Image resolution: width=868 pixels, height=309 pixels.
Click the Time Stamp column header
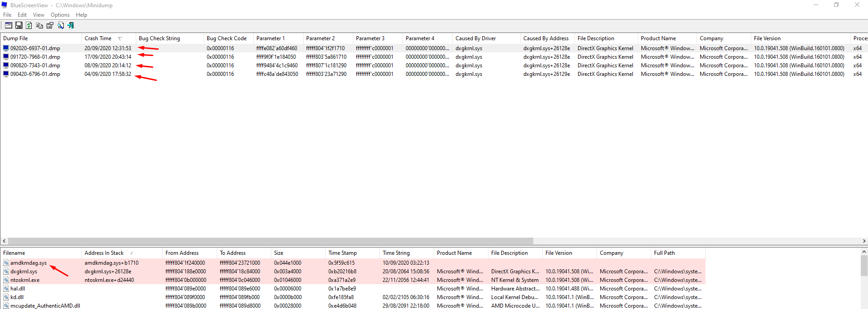353,253
